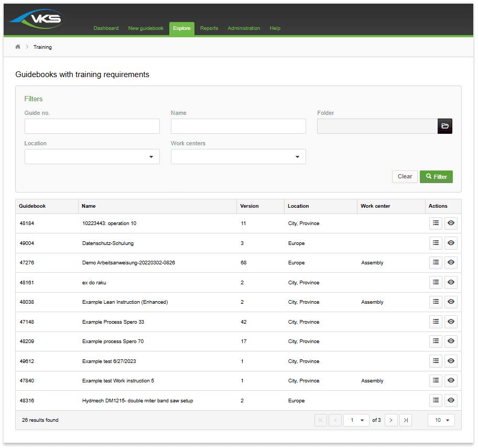This screenshot has height=448, width=478.
Task: Open the actions list for Hydmech DM1215 saw setup
Action: point(436,400)
